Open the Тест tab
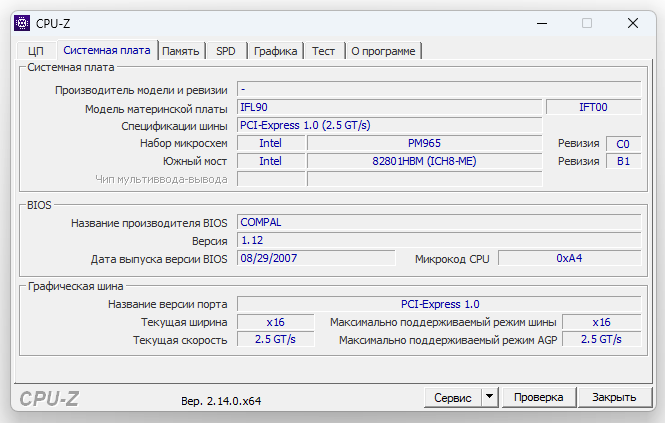Screen dimensions: 665x423 pos(323,51)
